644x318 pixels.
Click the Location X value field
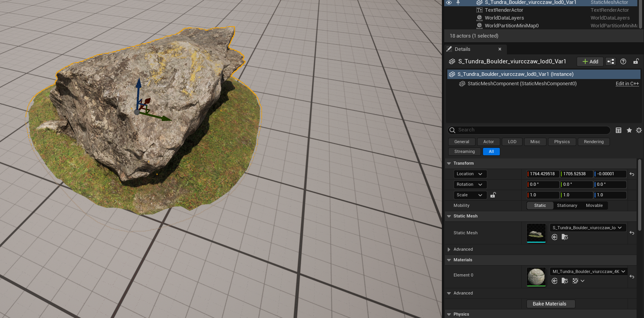[x=543, y=174]
